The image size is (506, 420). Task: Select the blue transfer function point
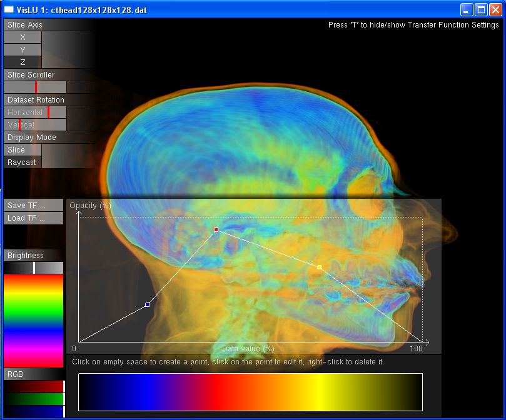coord(147,305)
